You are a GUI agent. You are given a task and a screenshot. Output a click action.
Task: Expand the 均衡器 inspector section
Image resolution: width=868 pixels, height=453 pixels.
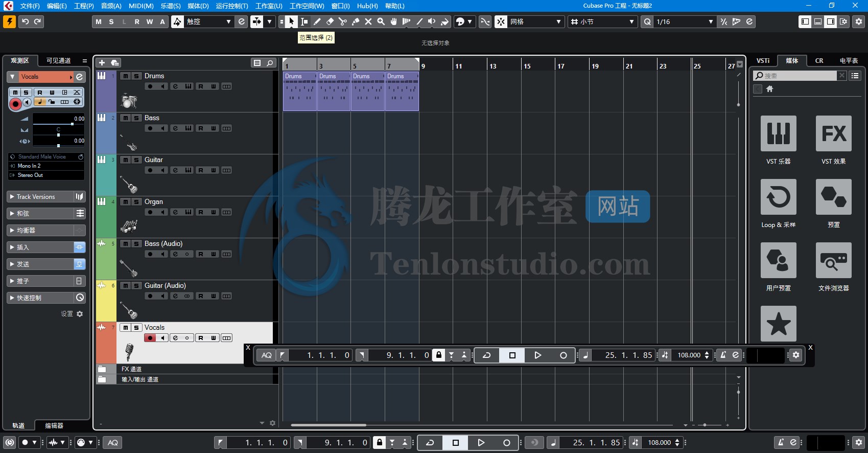pyautogui.click(x=41, y=230)
